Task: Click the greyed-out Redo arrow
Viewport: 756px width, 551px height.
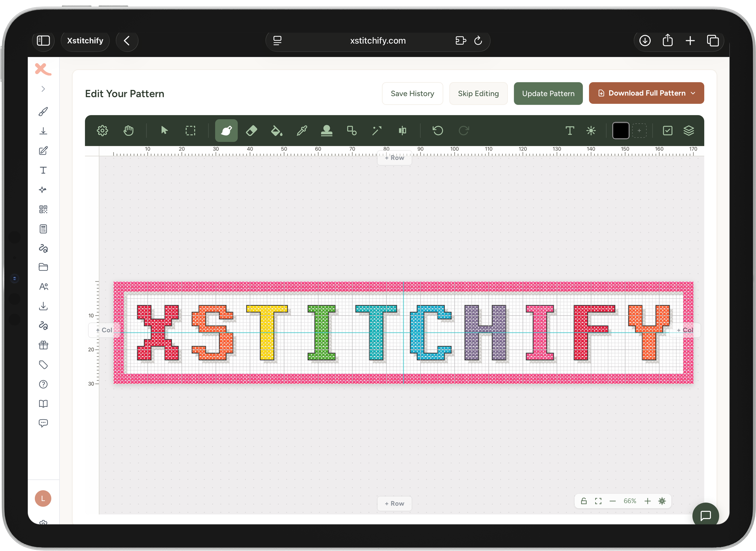Action: coord(464,130)
